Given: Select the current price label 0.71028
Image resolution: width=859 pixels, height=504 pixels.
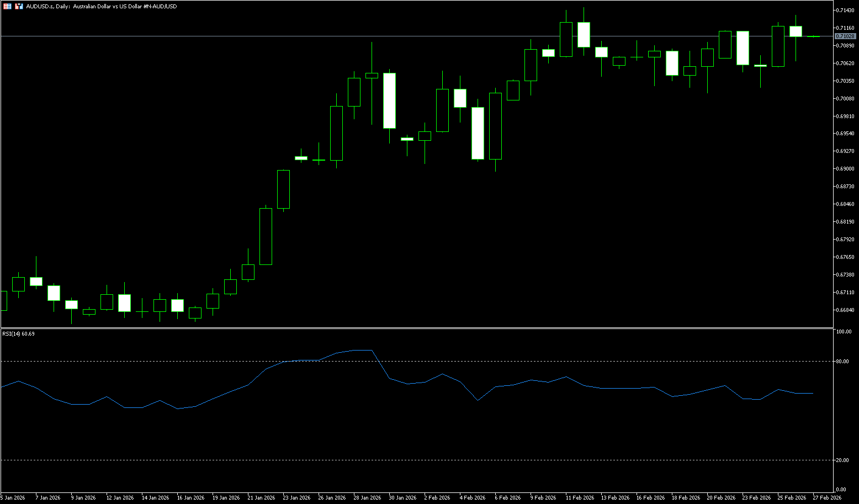Looking at the screenshot, I should [845, 36].
